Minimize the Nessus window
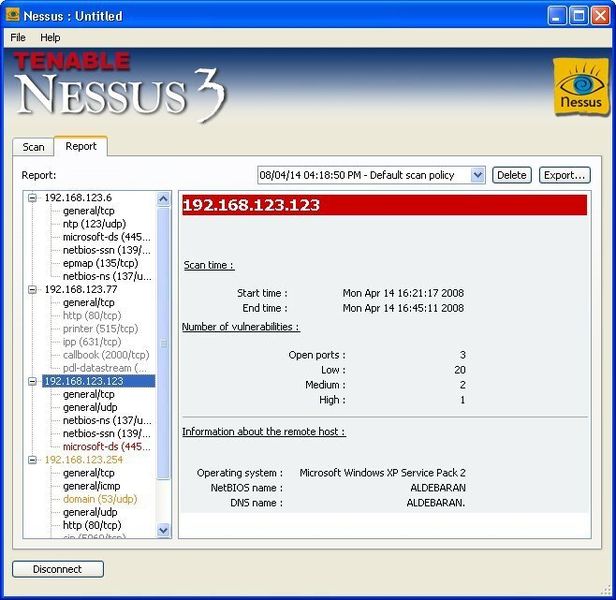 pyautogui.click(x=557, y=16)
